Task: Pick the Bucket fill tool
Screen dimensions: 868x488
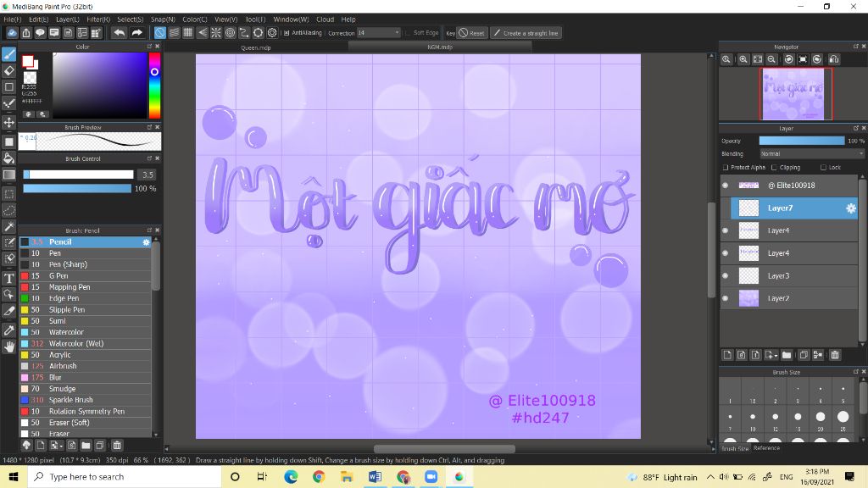Action: point(8,158)
